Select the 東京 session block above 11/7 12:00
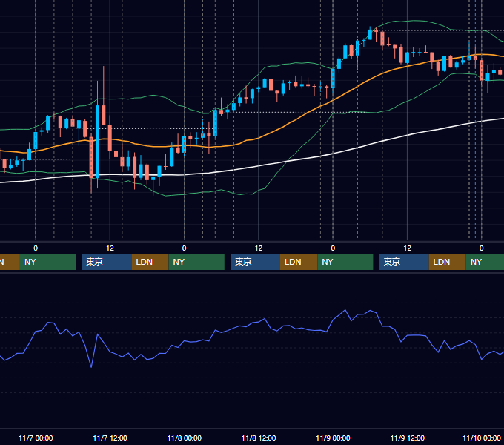This screenshot has width=504, height=445. pyautogui.click(x=107, y=262)
